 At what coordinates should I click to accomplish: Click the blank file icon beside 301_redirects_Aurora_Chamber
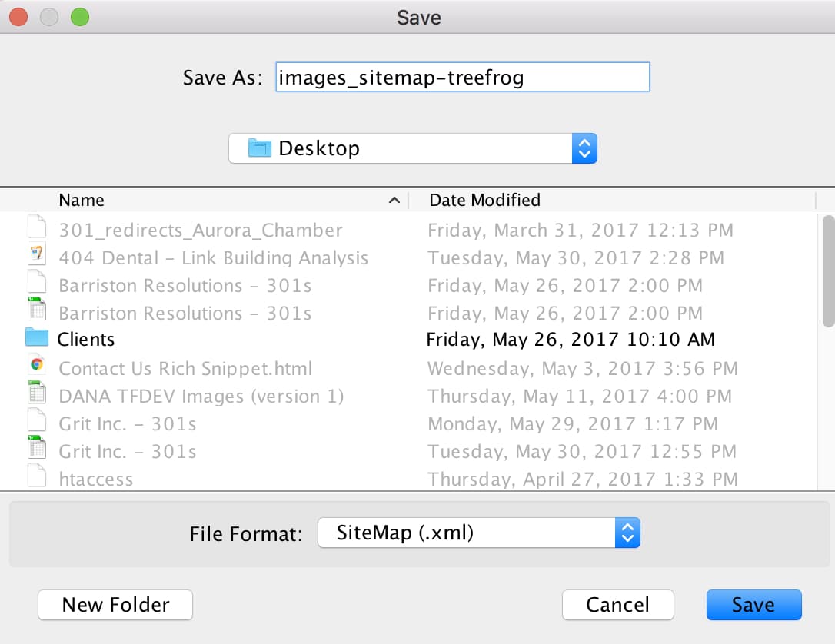click(37, 226)
